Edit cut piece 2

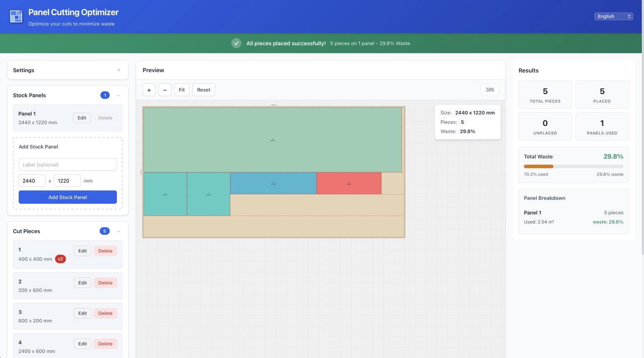(82, 283)
